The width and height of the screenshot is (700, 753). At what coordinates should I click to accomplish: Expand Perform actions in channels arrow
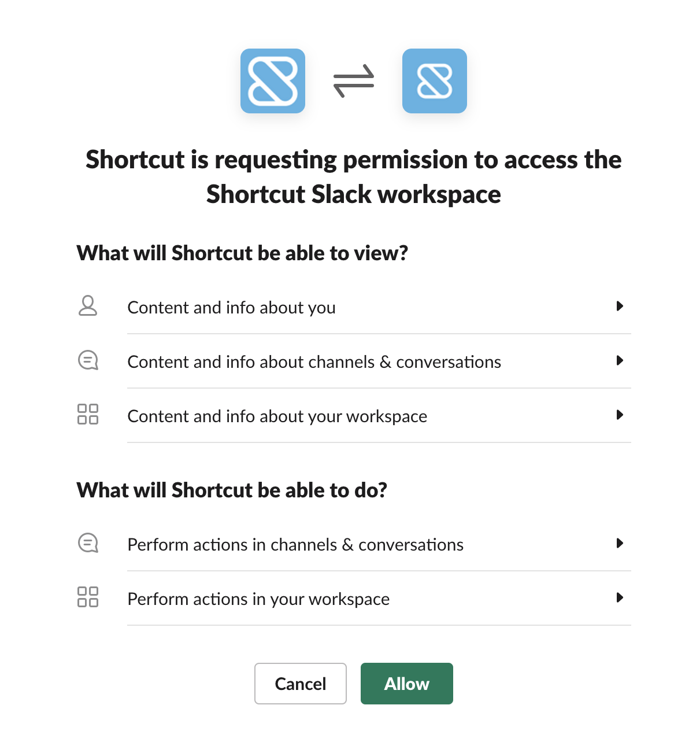(x=620, y=543)
